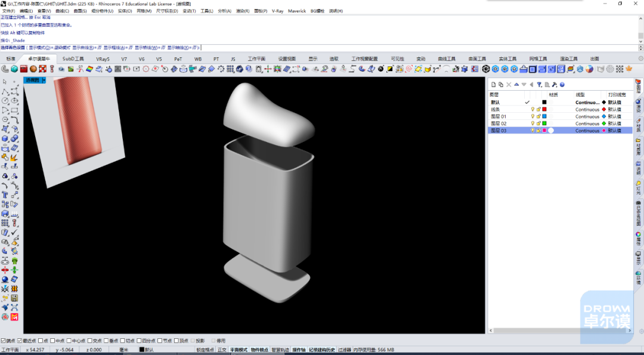
Task: Open linetype Continuous dropdown for 线条 layer
Action: (x=587, y=109)
